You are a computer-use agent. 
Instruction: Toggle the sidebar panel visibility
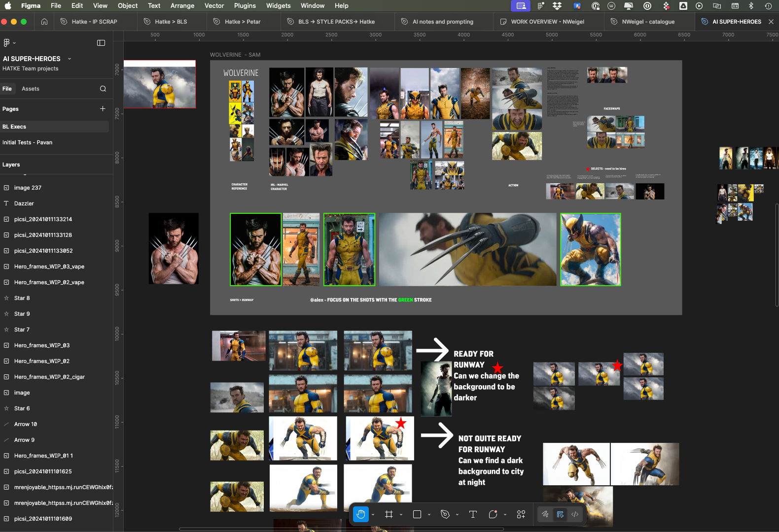(x=101, y=43)
